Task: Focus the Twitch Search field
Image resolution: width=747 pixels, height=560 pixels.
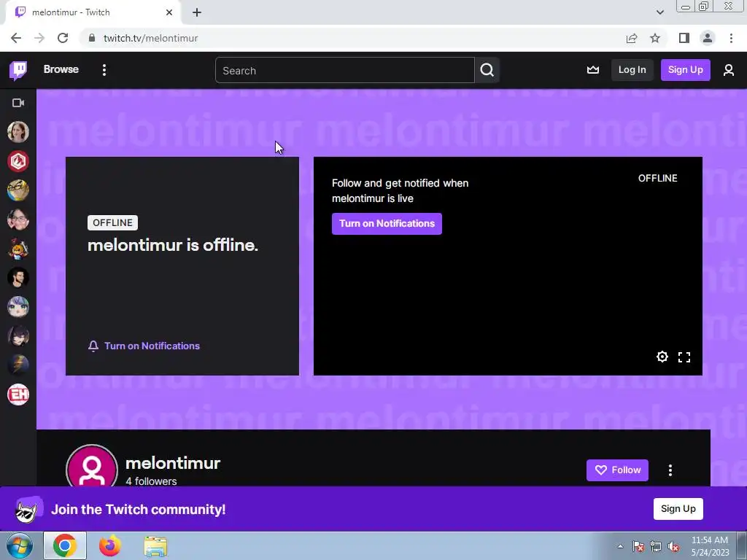Action: (x=345, y=71)
